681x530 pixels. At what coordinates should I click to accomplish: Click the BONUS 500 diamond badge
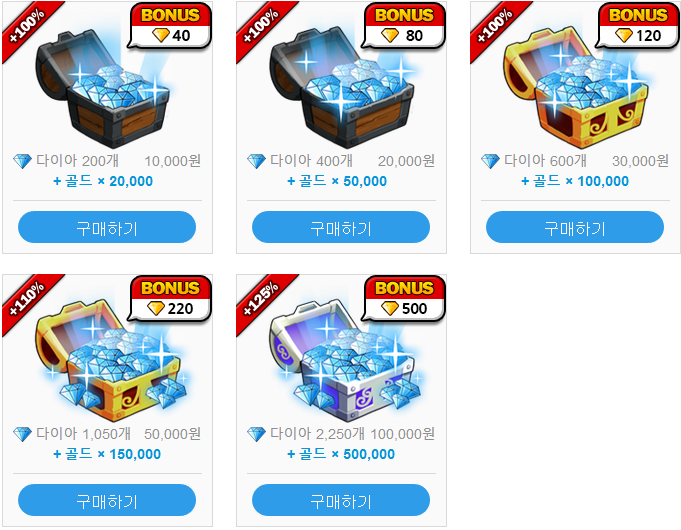pyautogui.click(x=404, y=298)
